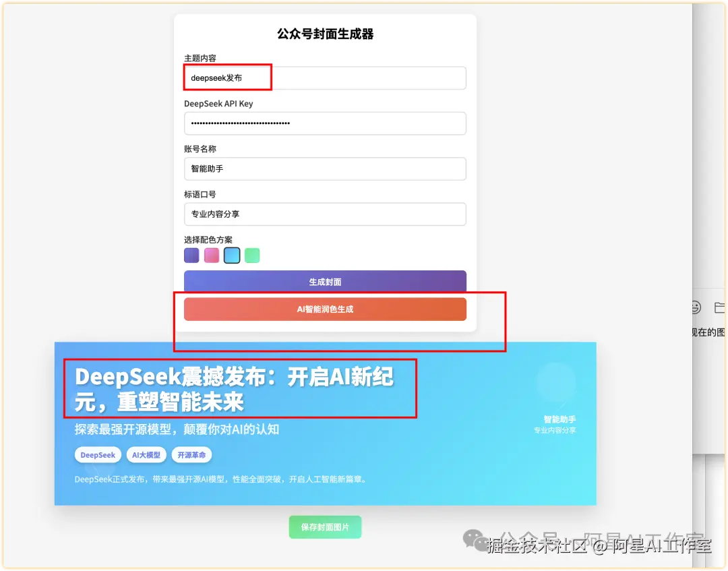
Task: Click the cover title DeepSeek震撼发布
Action: click(x=235, y=389)
